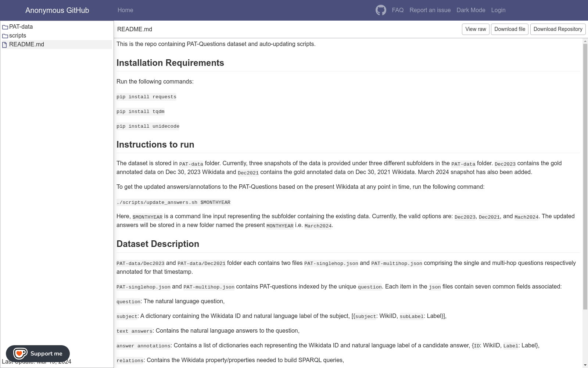Screen dimensions: 588x368
Task: Click the Support me heart cup icon
Action: (x=20, y=354)
